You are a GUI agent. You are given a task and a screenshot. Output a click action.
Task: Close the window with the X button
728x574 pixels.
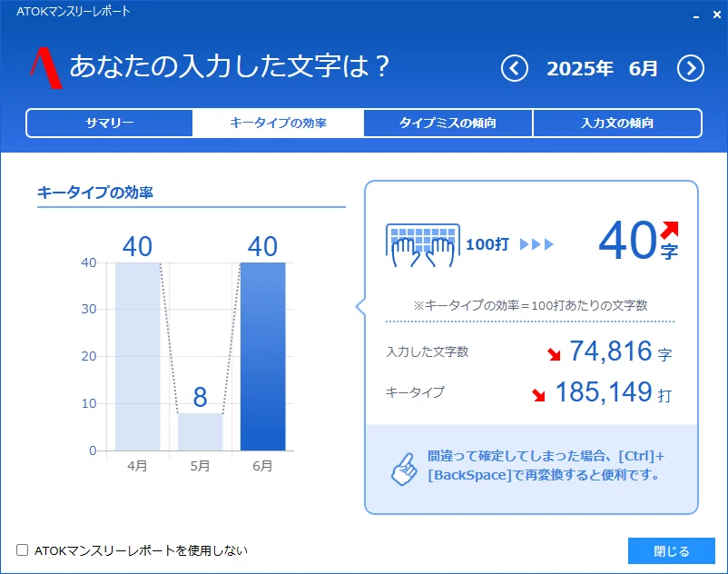pyautogui.click(x=717, y=15)
